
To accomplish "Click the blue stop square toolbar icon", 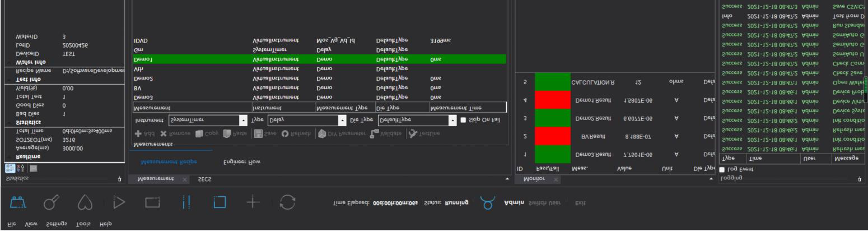I will click(220, 202).
